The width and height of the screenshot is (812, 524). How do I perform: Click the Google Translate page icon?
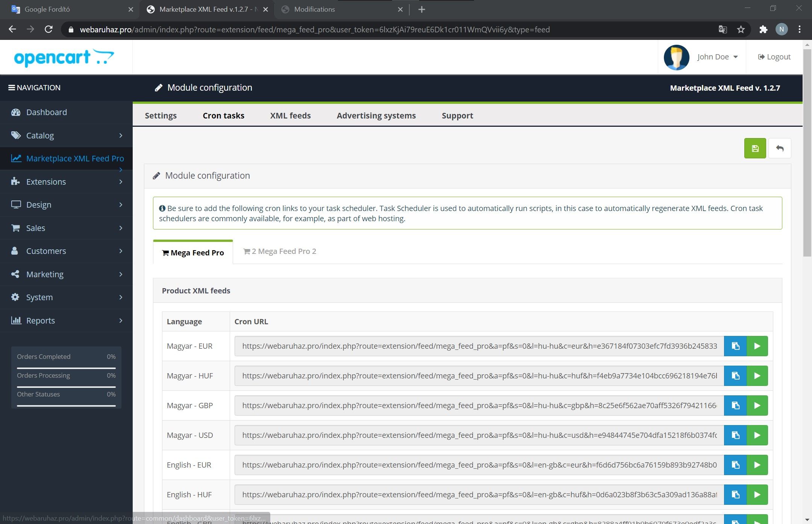[x=723, y=29]
